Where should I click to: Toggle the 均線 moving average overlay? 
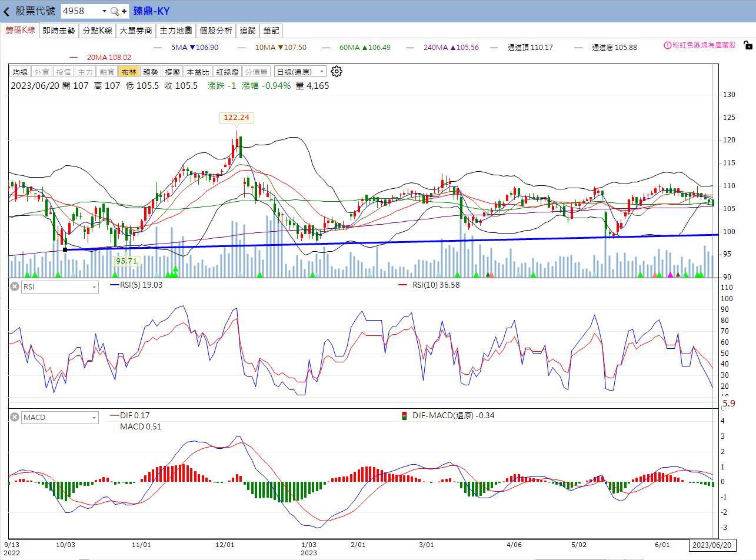pyautogui.click(x=20, y=72)
